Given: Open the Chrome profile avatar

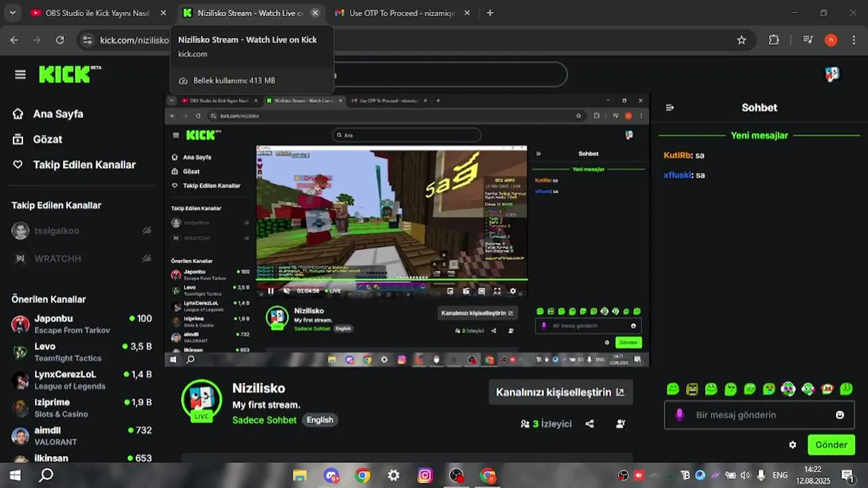Looking at the screenshot, I should click(x=831, y=40).
